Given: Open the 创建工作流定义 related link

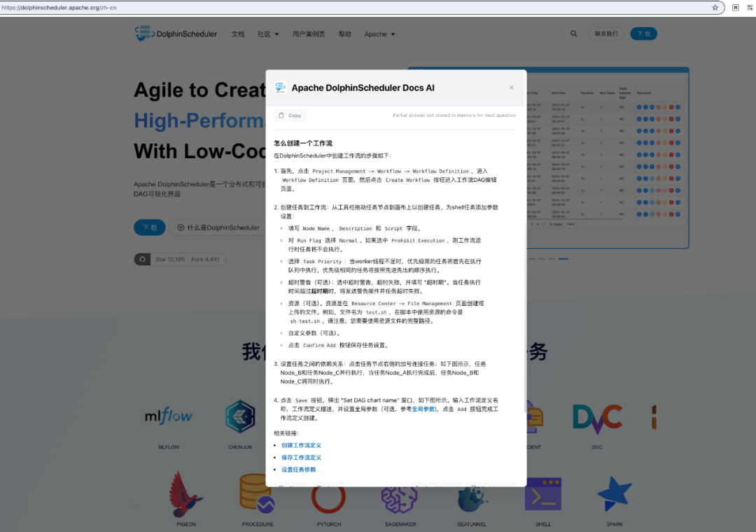Looking at the screenshot, I should 301,445.
